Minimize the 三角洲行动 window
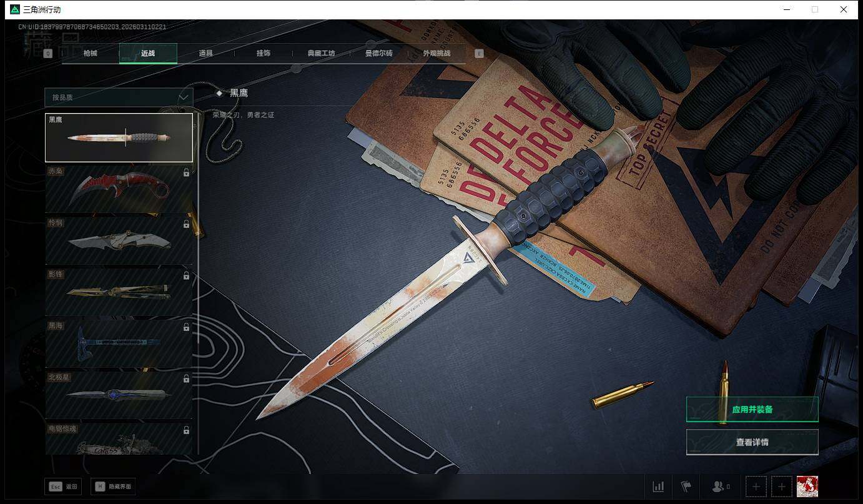 click(787, 9)
